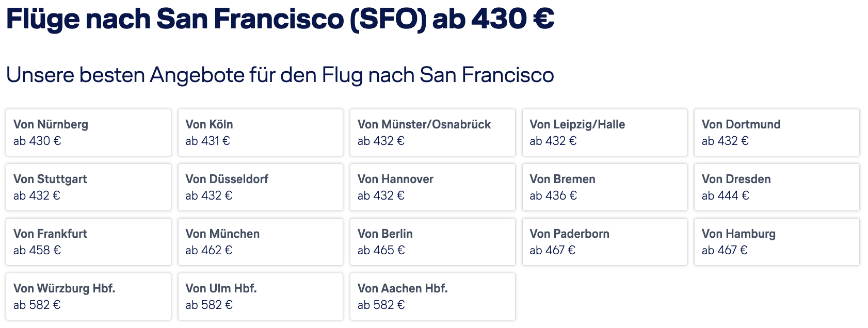
Task: Open the Von Düsseldorf flight offer
Action: click(x=261, y=187)
